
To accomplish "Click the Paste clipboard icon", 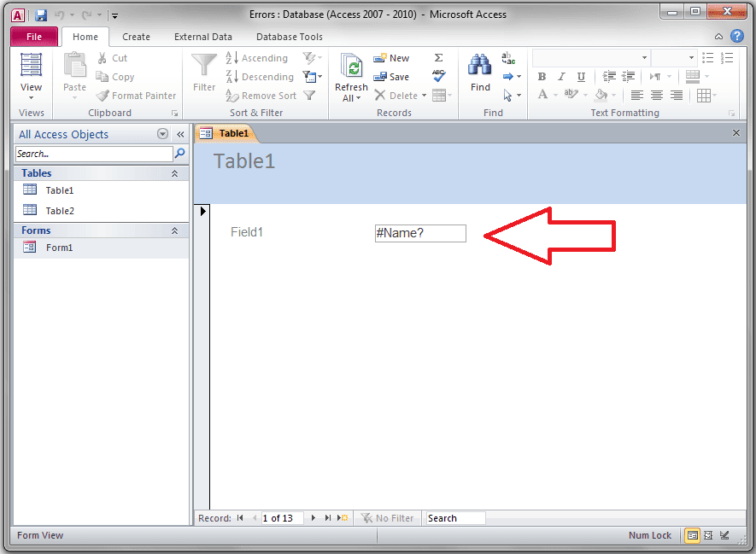I will coord(74,65).
